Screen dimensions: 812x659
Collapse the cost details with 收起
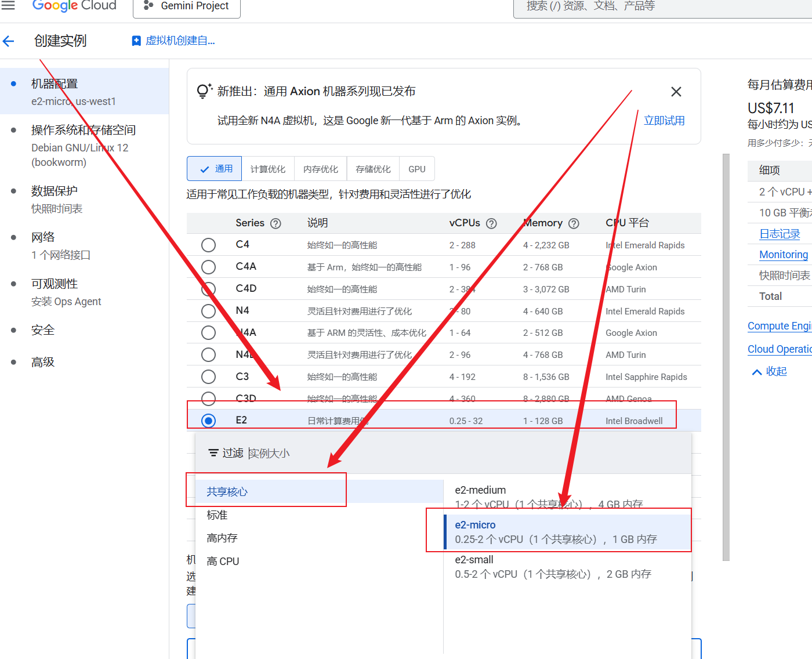point(769,371)
